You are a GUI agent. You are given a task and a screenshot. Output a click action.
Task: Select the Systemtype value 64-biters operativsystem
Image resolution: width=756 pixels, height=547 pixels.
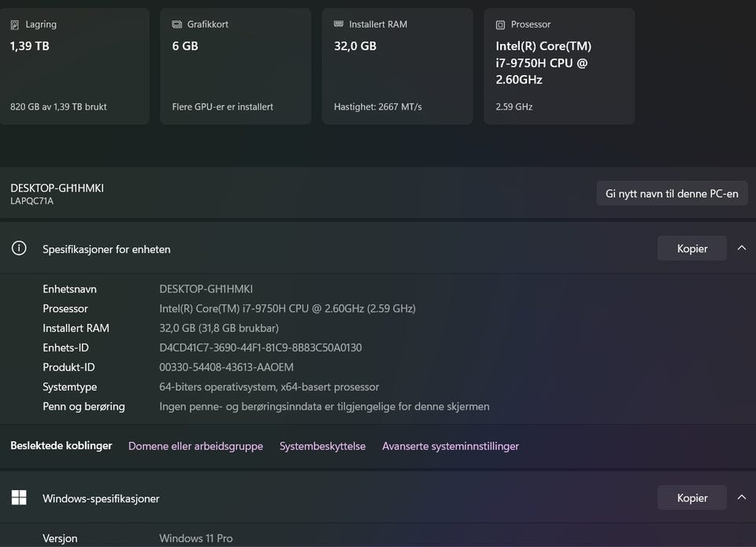[x=269, y=387]
